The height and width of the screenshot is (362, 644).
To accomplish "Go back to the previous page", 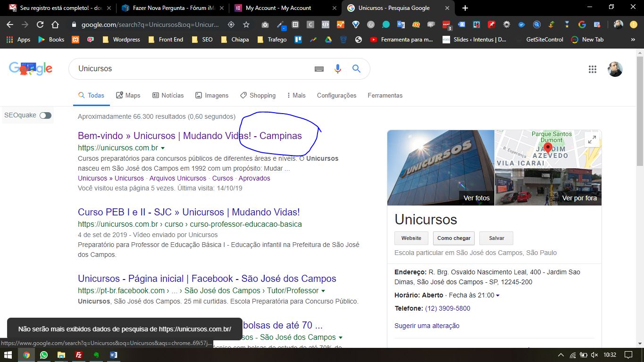I will (x=10, y=25).
